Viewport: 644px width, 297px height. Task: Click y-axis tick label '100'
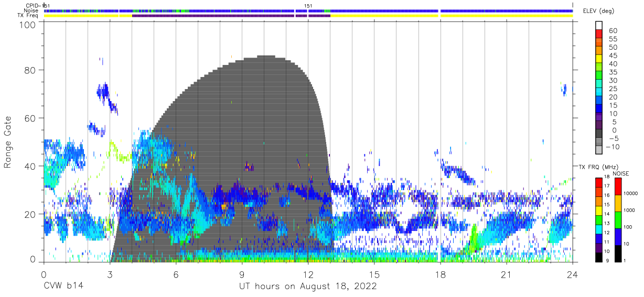27,25
